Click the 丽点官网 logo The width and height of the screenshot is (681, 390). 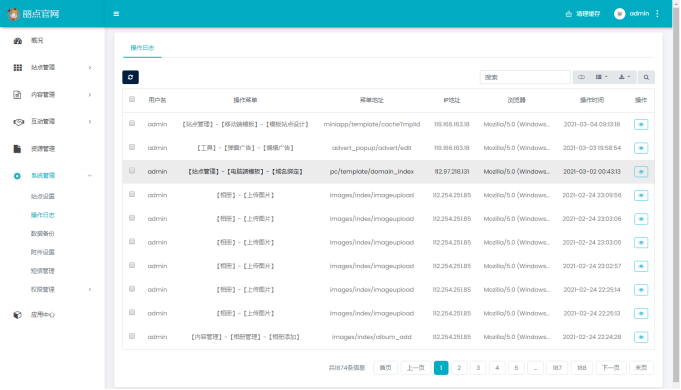pyautogui.click(x=33, y=14)
